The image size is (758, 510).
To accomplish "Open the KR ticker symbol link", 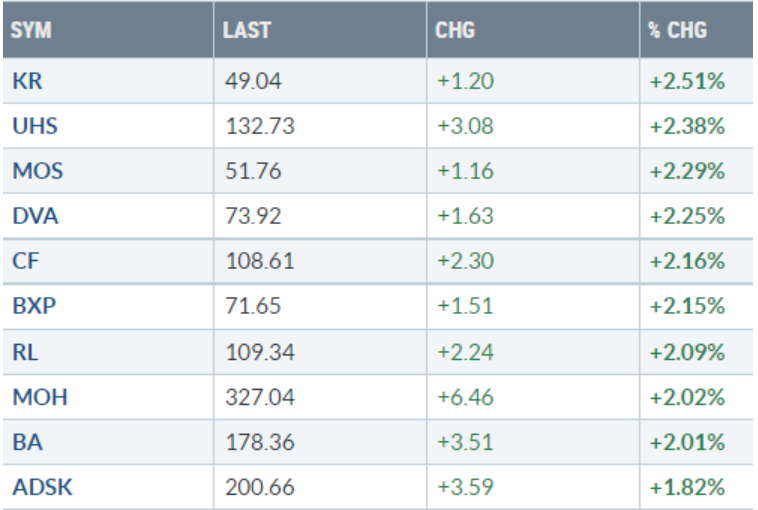I will 27,80.
